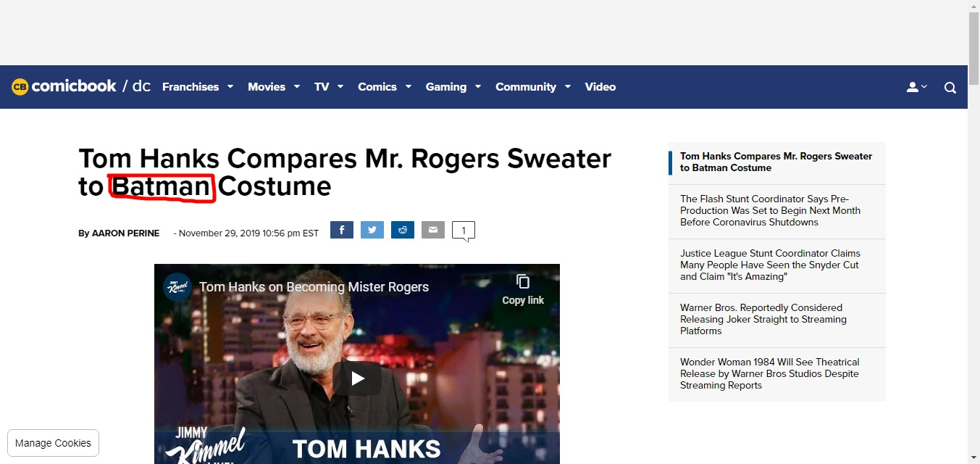Open the comments bubble showing 1
Viewport: 980px width, 464px height.
pos(464,231)
